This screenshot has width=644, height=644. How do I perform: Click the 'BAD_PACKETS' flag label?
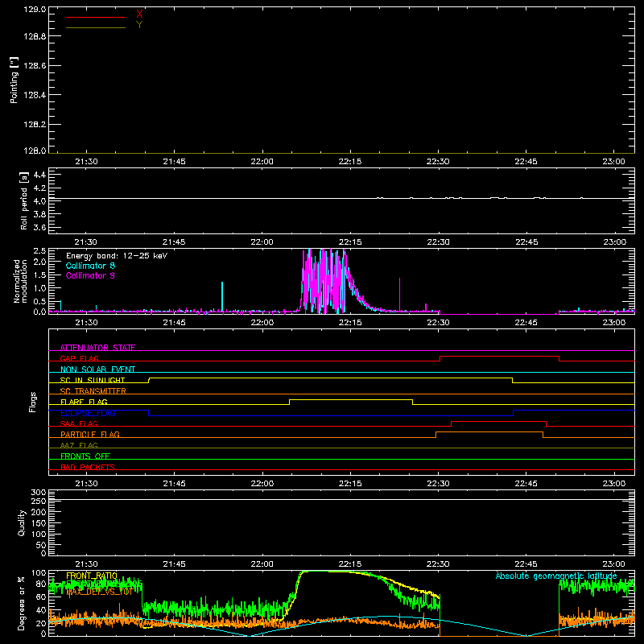[x=88, y=467]
